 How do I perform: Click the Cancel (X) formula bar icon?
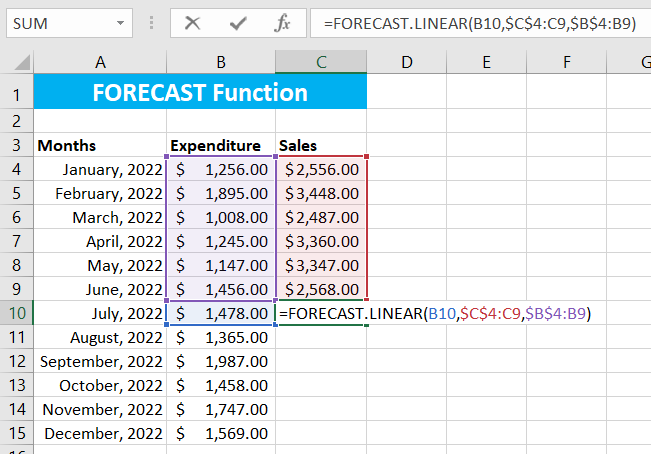pos(192,23)
